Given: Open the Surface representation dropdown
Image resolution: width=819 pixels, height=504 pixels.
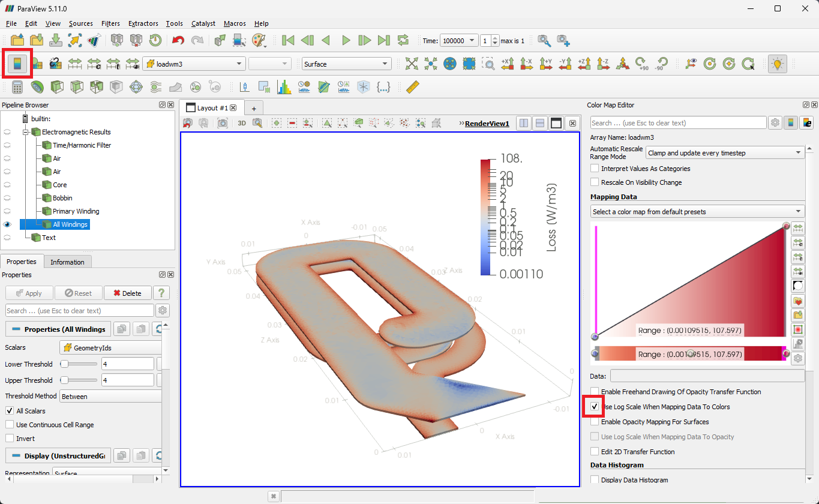Looking at the screenshot, I should 347,64.
